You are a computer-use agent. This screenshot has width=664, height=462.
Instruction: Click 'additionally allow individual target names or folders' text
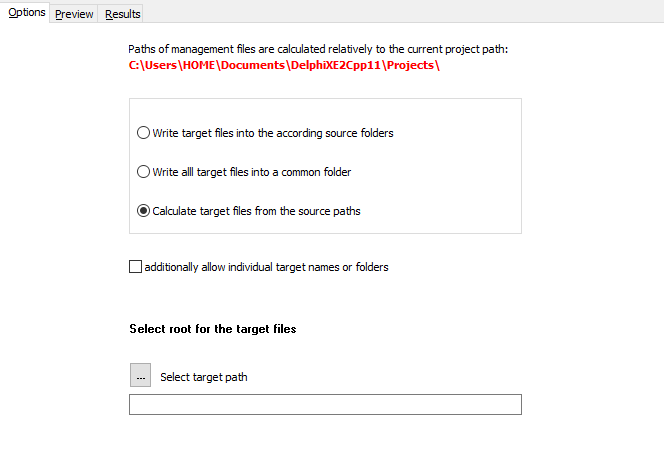(266, 267)
